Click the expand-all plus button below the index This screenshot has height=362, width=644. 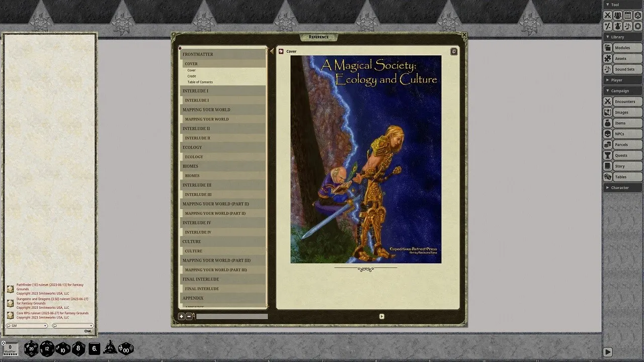[x=182, y=316]
